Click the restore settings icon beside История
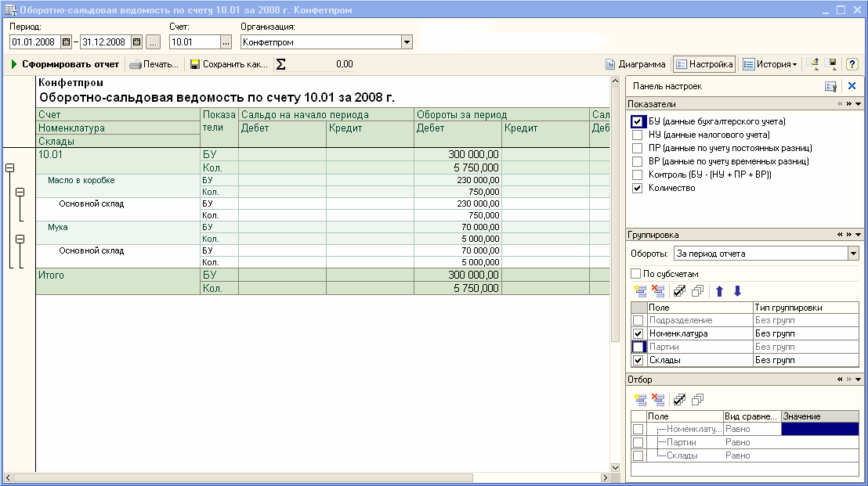Viewport: 868px width, 486px height. coord(812,64)
